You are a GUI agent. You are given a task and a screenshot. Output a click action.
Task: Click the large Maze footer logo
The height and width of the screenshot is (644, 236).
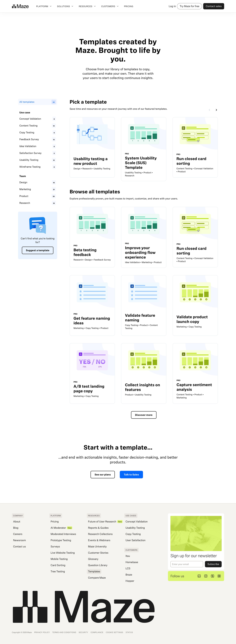tap(84, 607)
